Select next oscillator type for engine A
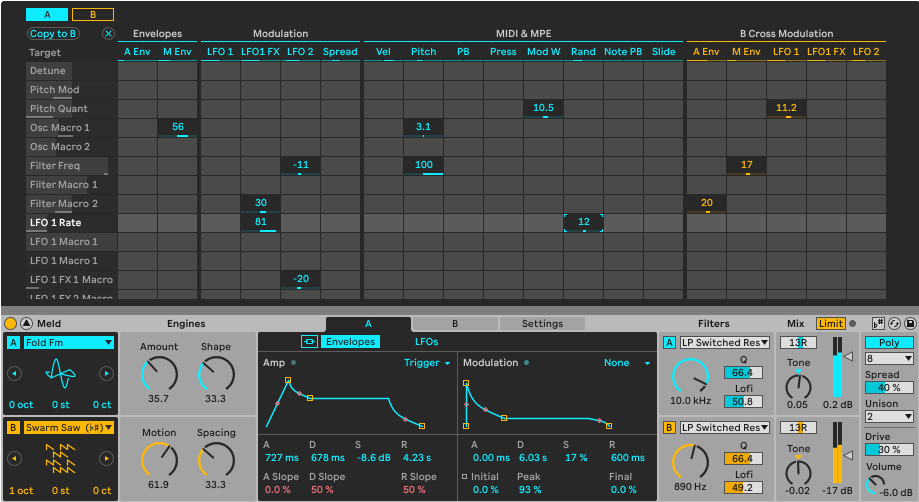 106,373
